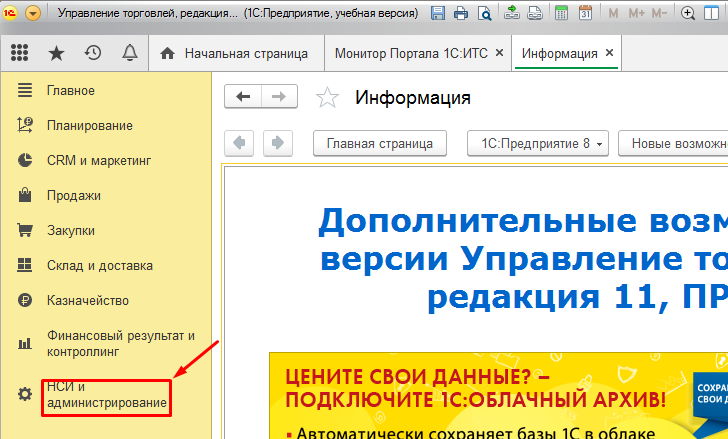The image size is (728, 439).
Task: Open Финансовый результат и контроллинг section
Action: [121, 343]
